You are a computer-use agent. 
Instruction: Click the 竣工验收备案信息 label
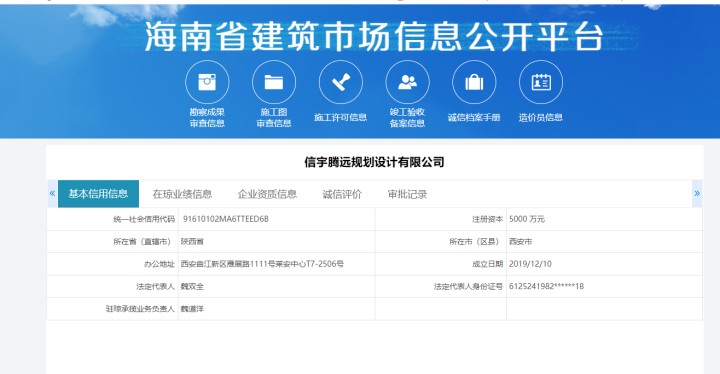click(x=407, y=118)
